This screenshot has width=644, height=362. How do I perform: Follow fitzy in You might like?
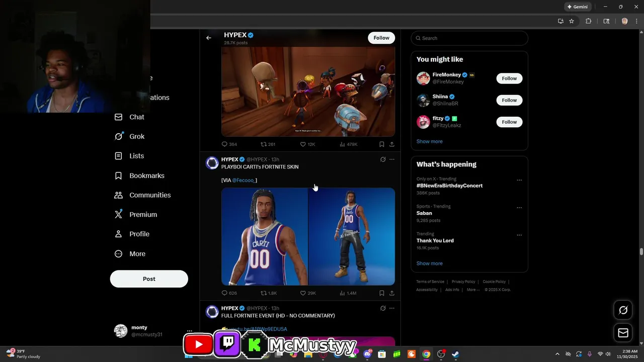tap(509, 122)
